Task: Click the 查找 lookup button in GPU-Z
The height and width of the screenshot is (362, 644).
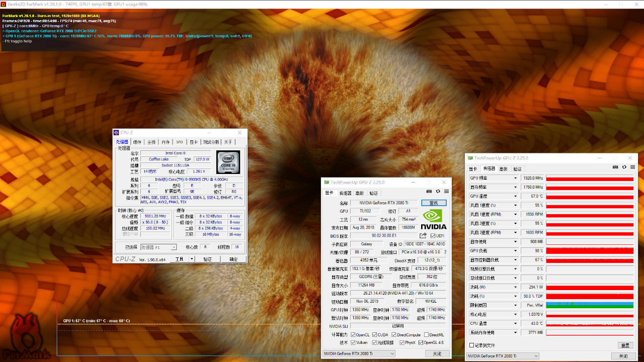Action: pos(434,203)
